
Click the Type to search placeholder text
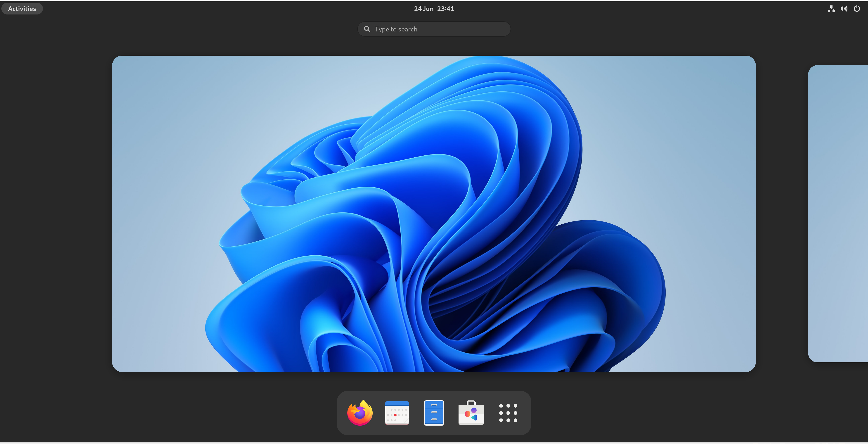[x=396, y=29]
